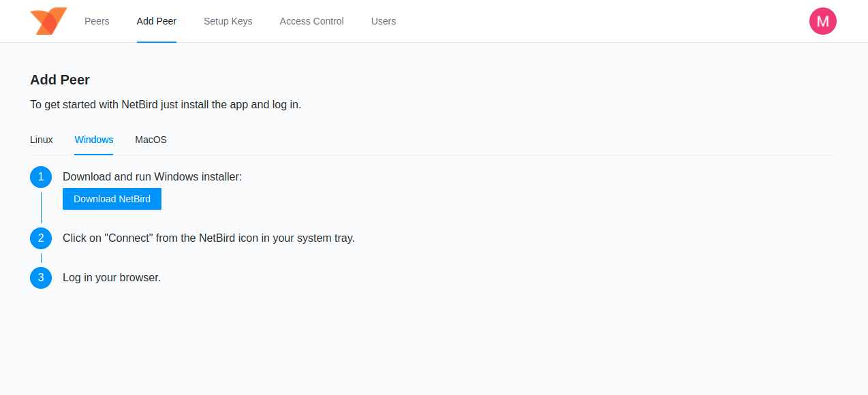Navigate to Access Control

pyautogui.click(x=312, y=21)
